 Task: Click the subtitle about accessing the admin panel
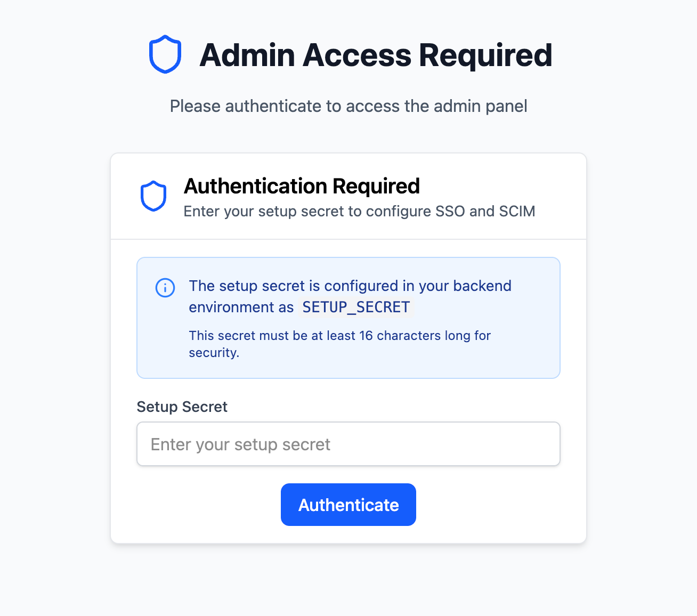[x=348, y=106]
